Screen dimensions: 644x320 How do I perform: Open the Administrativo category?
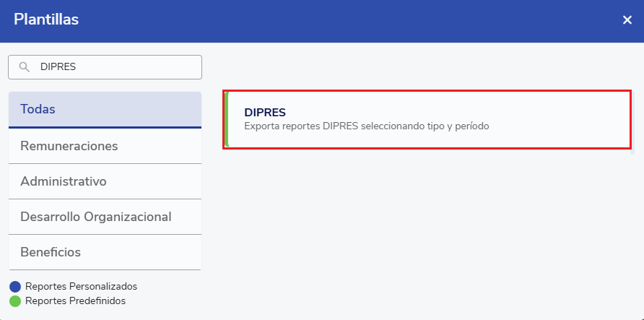[x=105, y=181]
